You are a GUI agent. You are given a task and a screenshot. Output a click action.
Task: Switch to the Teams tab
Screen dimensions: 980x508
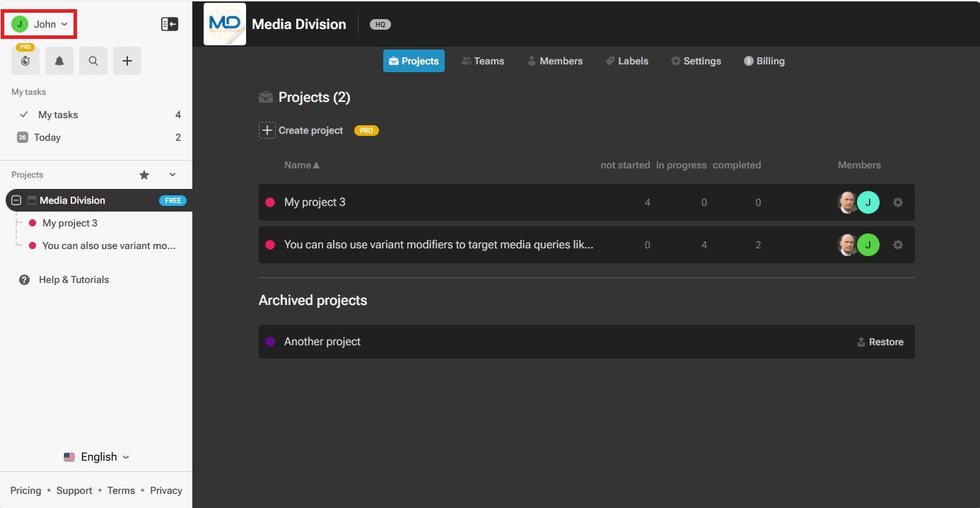tap(484, 61)
